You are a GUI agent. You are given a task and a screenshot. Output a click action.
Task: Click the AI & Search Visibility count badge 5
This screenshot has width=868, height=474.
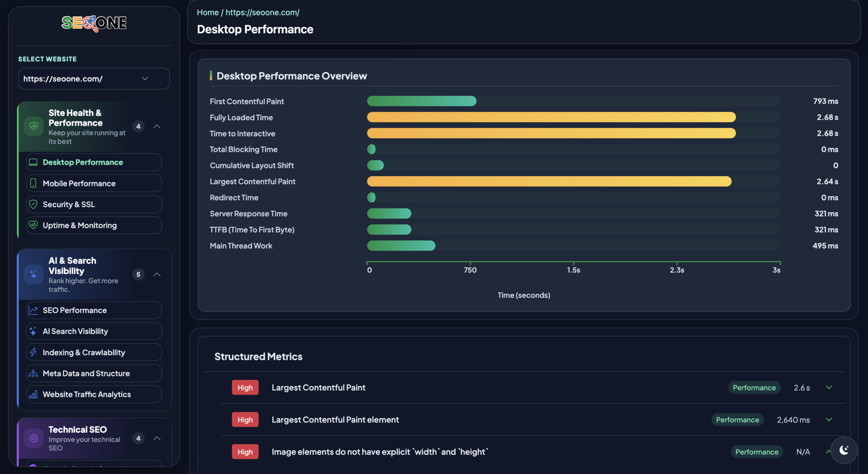(x=138, y=274)
